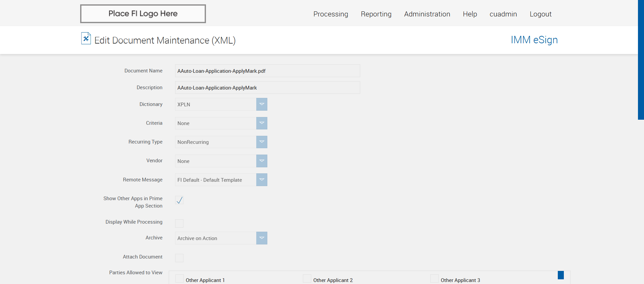Click into the Document Name field
This screenshot has width=644, height=284.
pyautogui.click(x=267, y=71)
